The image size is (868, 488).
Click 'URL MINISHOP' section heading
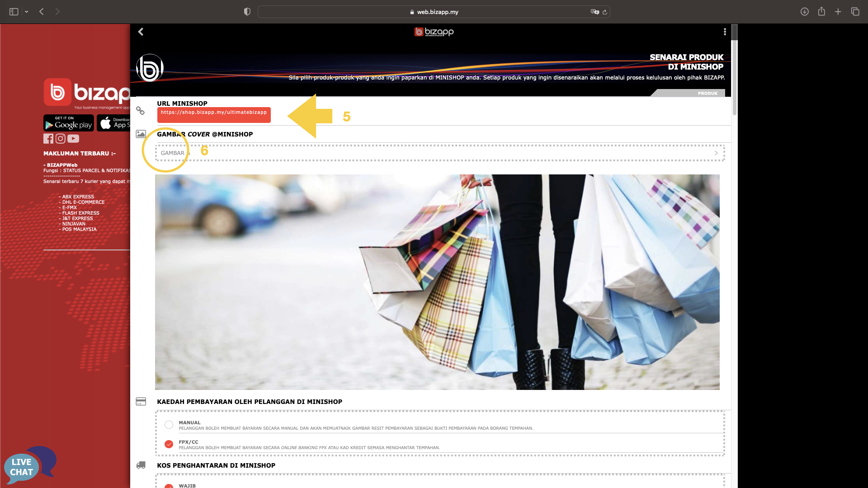coord(182,103)
